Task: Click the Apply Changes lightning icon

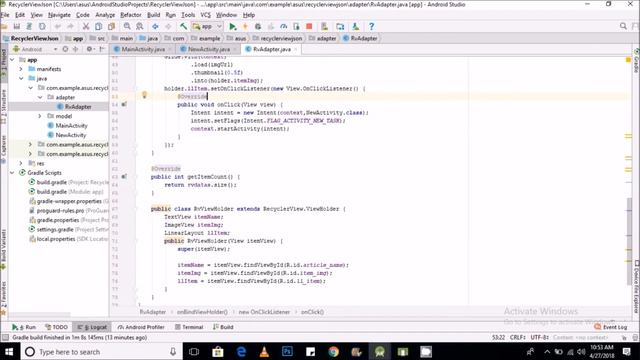Action: pos(245,26)
